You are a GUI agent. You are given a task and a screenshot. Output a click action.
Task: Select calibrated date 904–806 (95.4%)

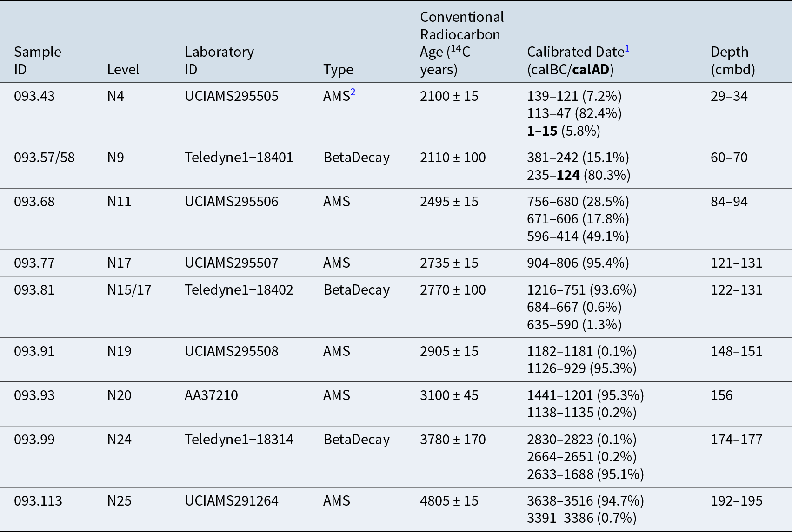click(578, 263)
